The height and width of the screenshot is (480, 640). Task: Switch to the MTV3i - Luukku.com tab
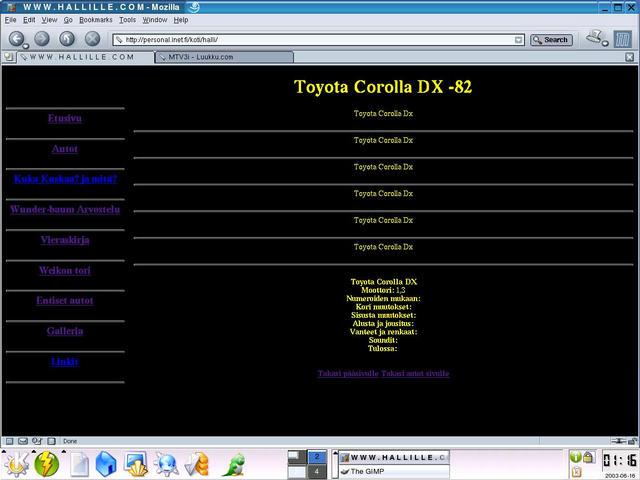224,57
